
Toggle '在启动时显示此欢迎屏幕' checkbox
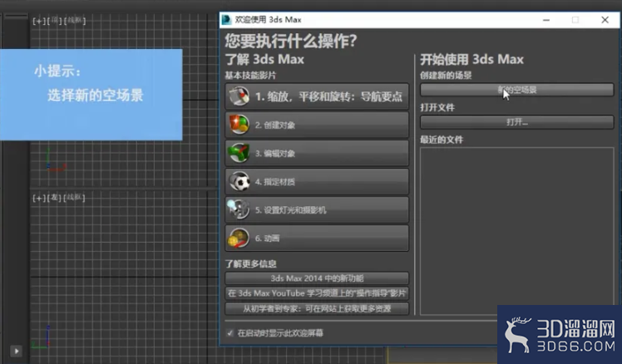tap(230, 332)
